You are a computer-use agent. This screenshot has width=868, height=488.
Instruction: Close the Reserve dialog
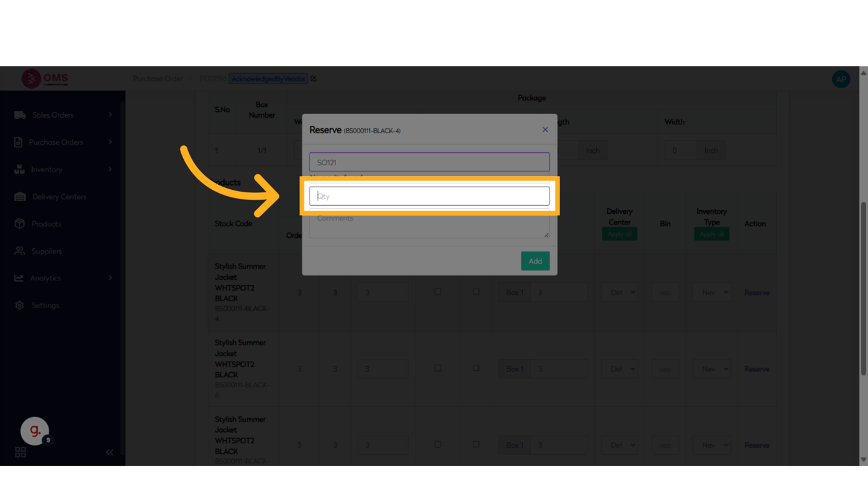point(545,130)
